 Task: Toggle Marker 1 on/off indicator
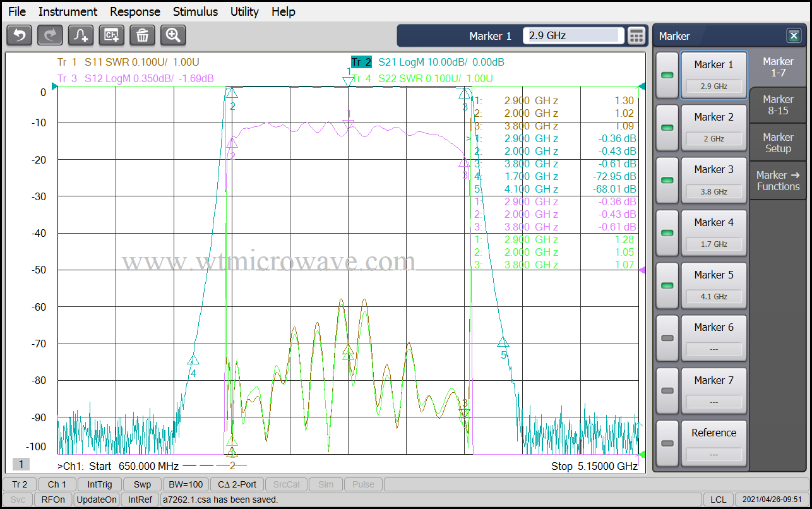[x=667, y=75]
